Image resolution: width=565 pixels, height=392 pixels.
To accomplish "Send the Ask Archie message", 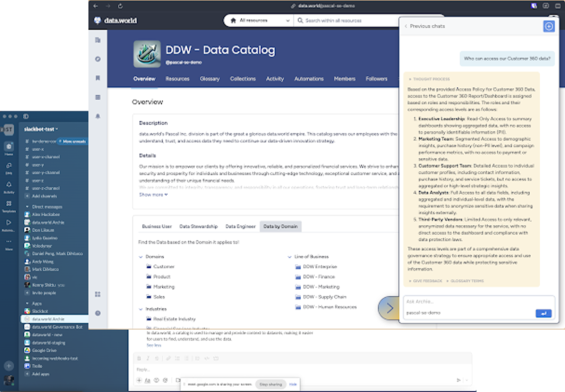I will tap(544, 313).
